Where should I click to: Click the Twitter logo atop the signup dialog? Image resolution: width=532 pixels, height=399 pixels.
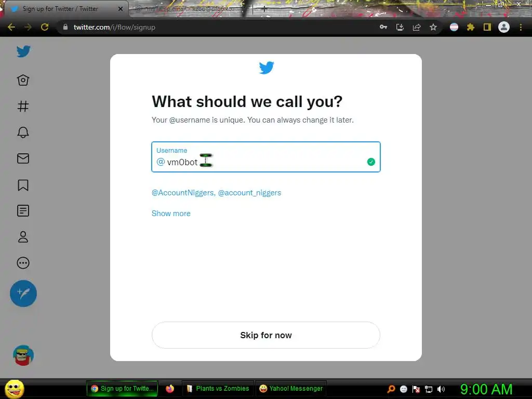(x=267, y=68)
